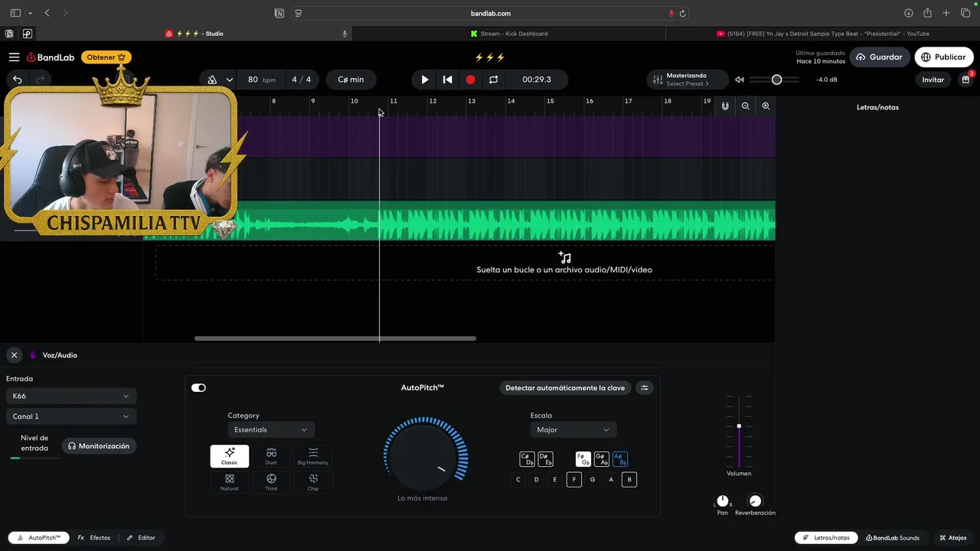980x551 pixels.
Task: Toggle the F note key
Action: click(x=573, y=480)
